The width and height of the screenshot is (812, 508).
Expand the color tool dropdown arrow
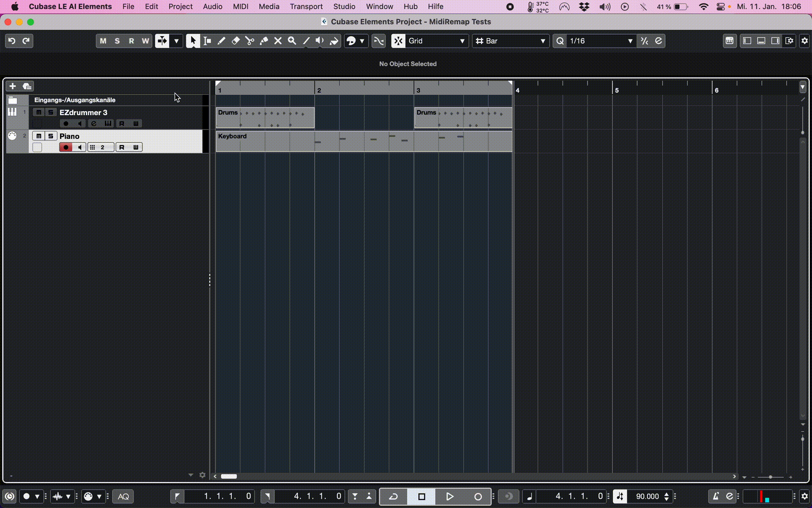[362, 41]
